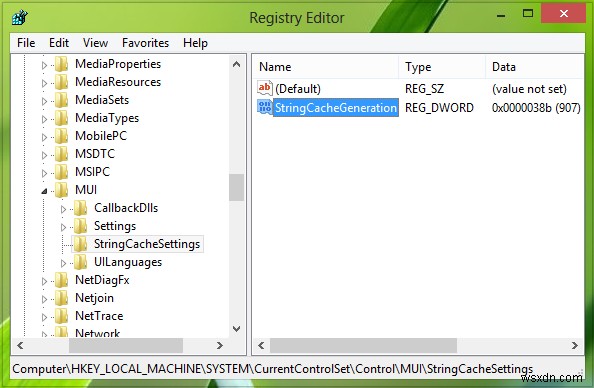
Task: Click the Settings folder icon under MUI
Action: 80,226
